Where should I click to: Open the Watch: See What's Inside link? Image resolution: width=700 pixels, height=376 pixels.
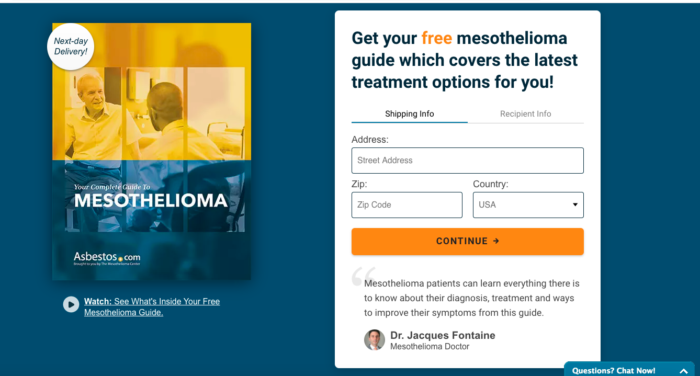click(152, 307)
